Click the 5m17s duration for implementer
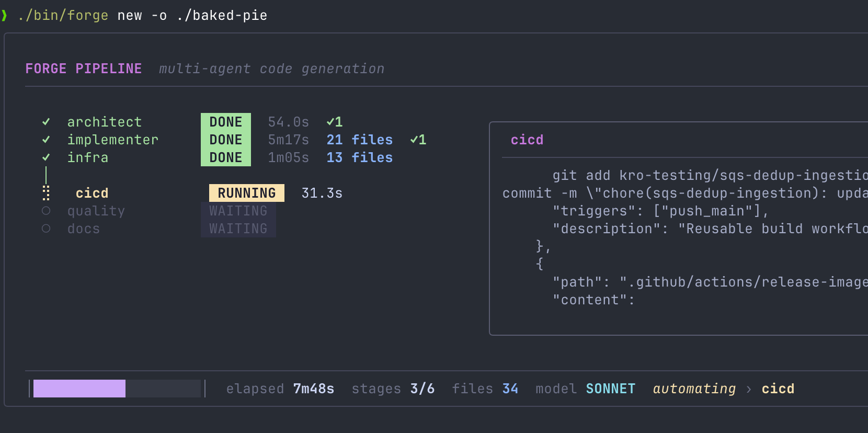The image size is (868, 433). (289, 140)
